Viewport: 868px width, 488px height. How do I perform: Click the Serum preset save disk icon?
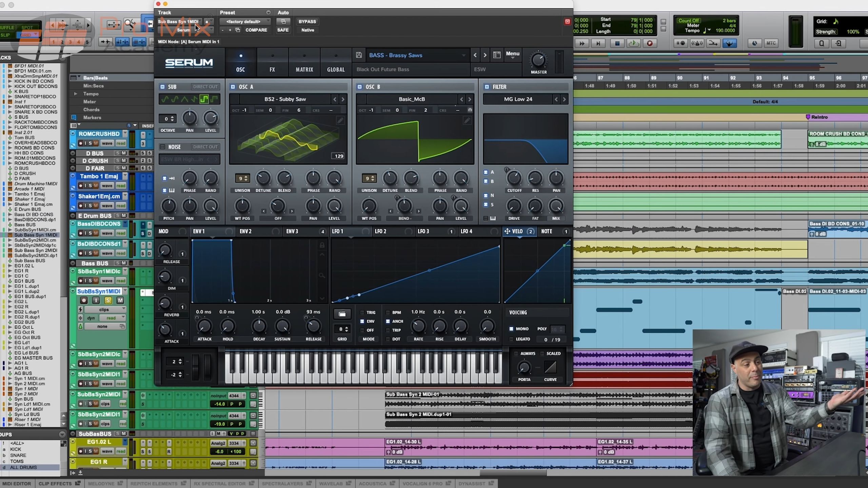coord(359,55)
